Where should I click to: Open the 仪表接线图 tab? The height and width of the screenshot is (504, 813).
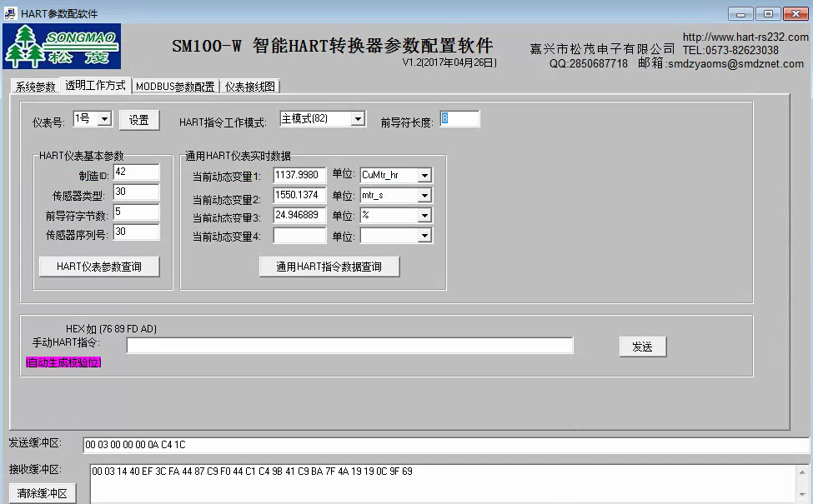pyautogui.click(x=250, y=87)
